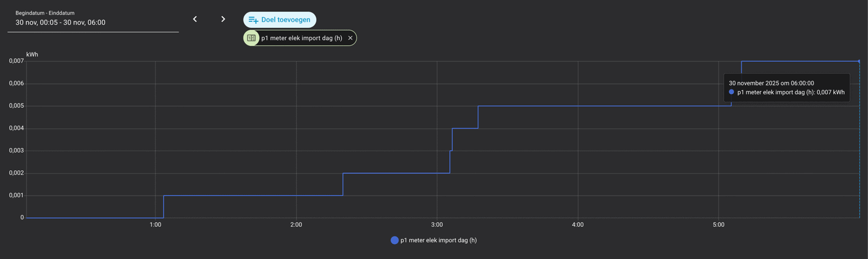Click the 0,005 value on the y-axis
868x259 pixels.
(x=16, y=106)
